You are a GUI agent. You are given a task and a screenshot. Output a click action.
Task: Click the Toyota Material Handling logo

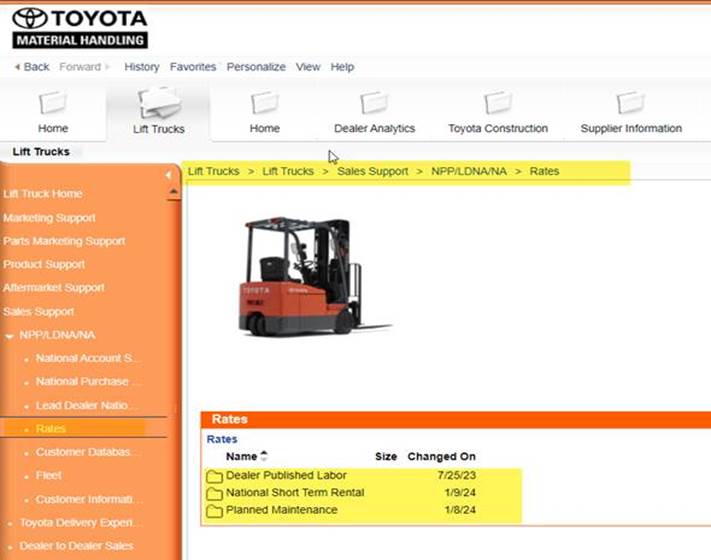click(x=80, y=28)
